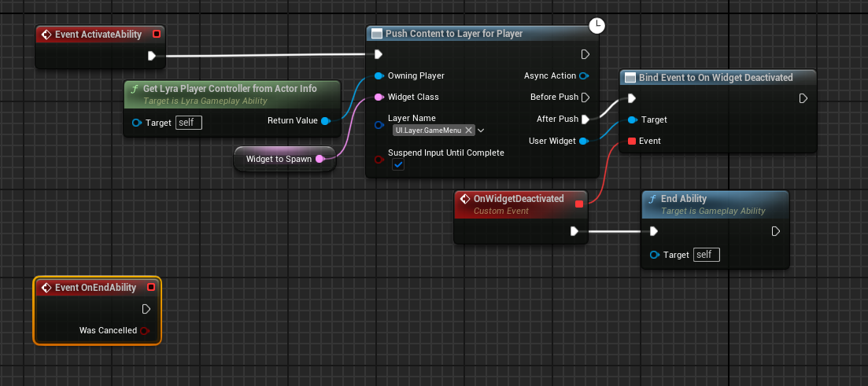Image resolution: width=868 pixels, height=386 pixels.
Task: Click the Was Cancelled boolean pin
Action: pyautogui.click(x=144, y=331)
